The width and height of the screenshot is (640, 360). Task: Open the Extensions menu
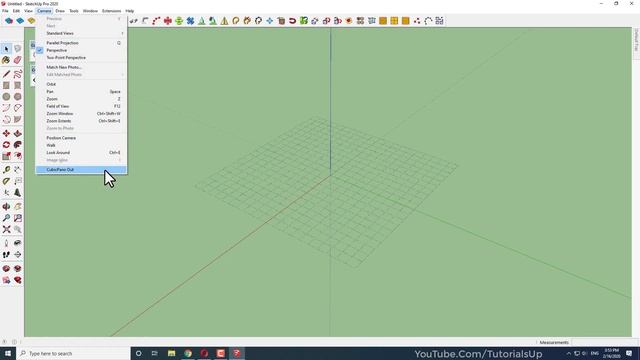coord(111,11)
